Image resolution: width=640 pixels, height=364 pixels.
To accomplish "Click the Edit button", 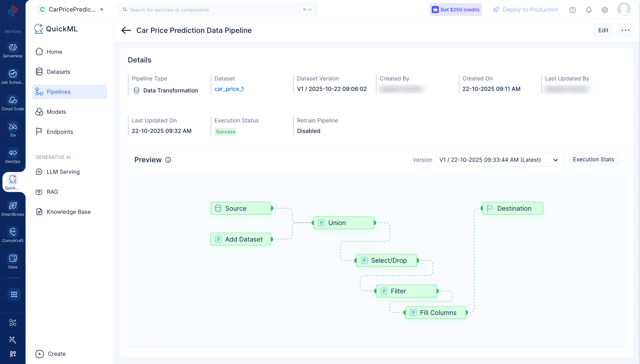I will tap(604, 30).
